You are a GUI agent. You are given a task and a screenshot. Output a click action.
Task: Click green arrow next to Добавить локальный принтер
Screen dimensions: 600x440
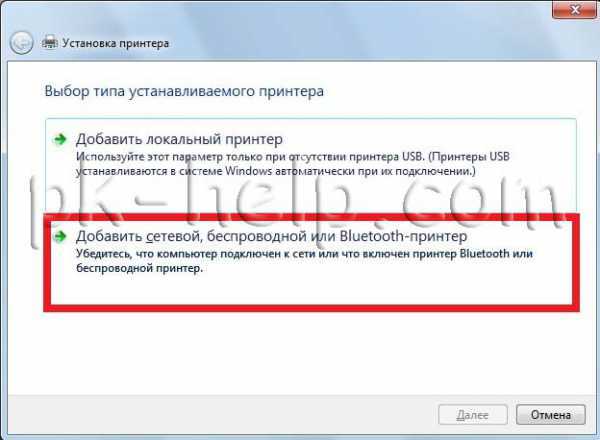click(60, 139)
